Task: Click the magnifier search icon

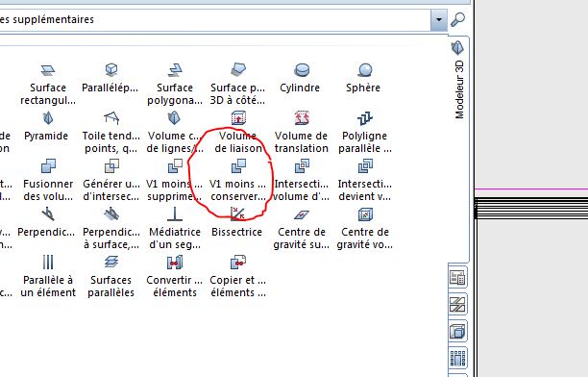Action: pos(458,19)
